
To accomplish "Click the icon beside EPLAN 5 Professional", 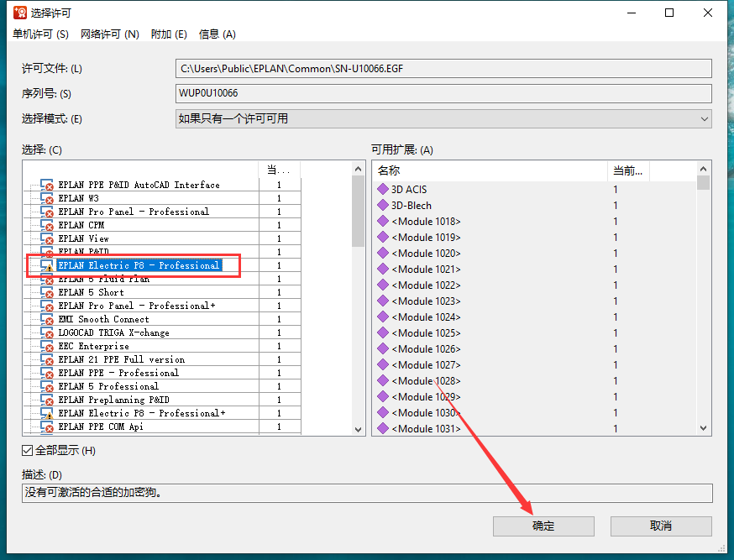I will pos(47,387).
